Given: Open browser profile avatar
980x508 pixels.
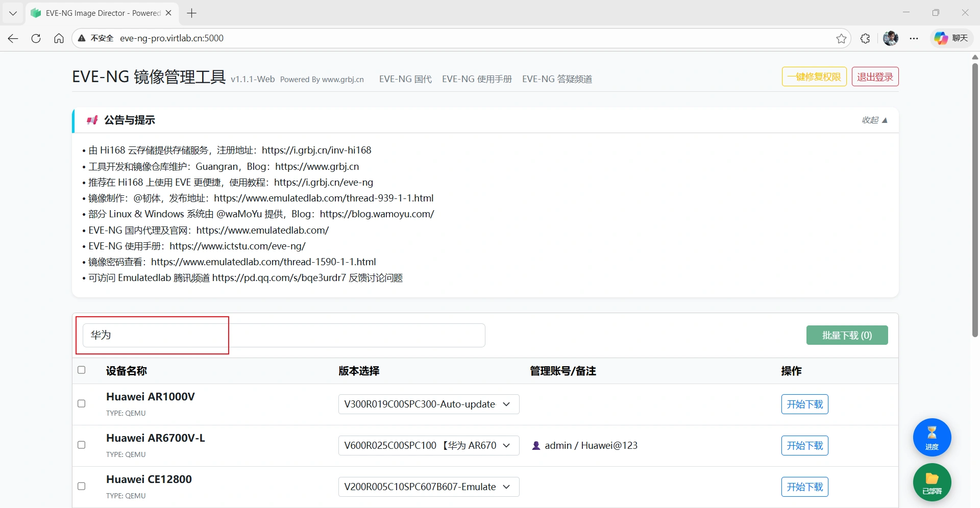Looking at the screenshot, I should 890,38.
